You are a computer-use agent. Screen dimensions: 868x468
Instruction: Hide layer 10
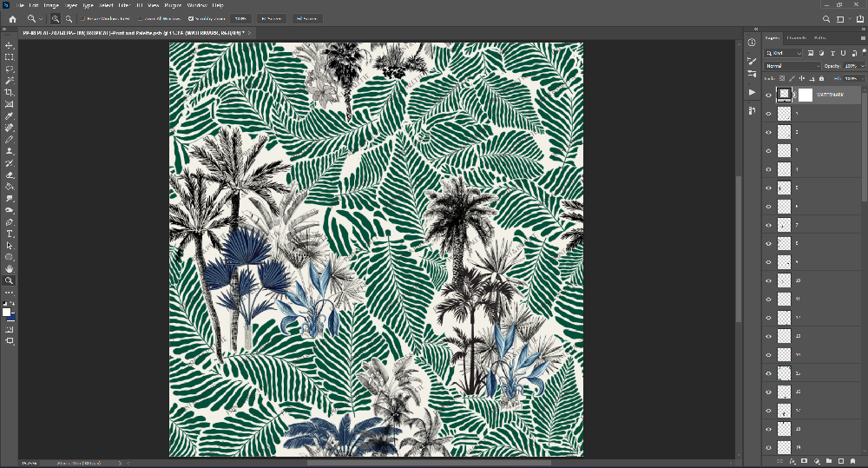[768, 280]
